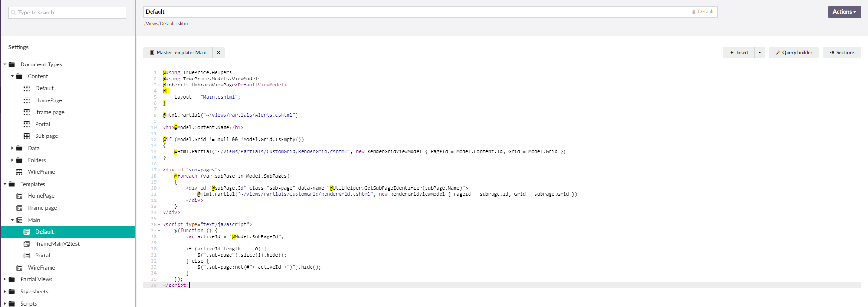Click the Iframe page document type icon

27,112
